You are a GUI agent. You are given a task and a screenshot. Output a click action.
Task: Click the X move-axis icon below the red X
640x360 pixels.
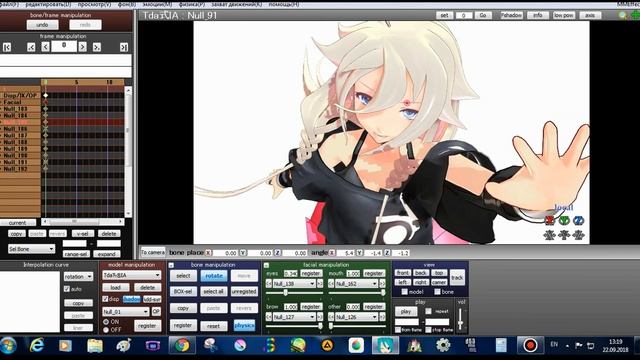(x=550, y=235)
